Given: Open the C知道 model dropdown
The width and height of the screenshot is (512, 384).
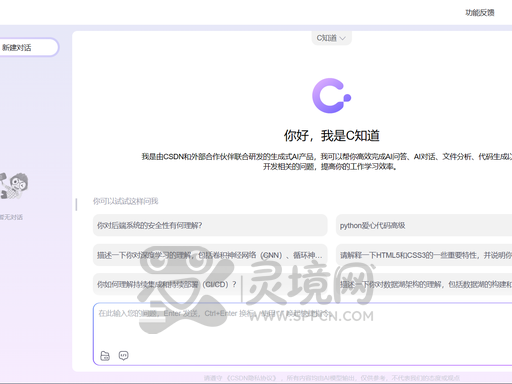Looking at the screenshot, I should click(x=331, y=38).
